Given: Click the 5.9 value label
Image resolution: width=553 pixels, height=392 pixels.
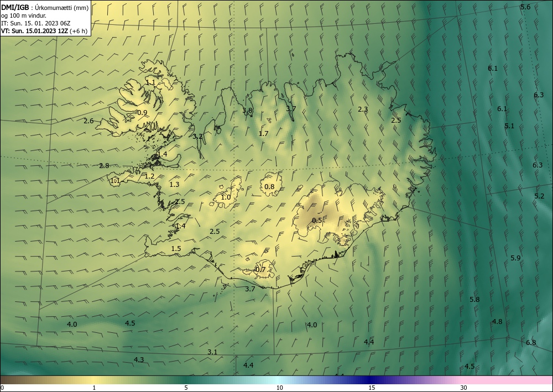Looking at the screenshot, I should click(x=515, y=258).
